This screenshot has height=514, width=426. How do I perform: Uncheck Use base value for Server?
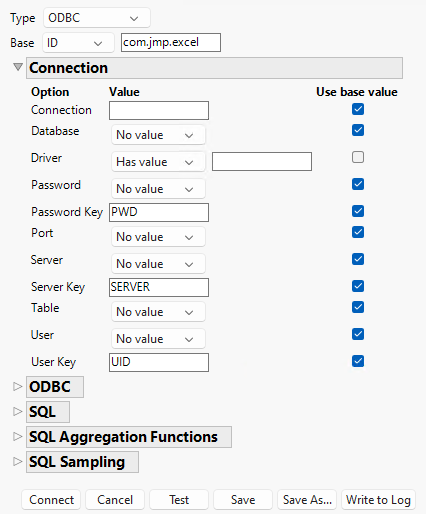tap(358, 259)
